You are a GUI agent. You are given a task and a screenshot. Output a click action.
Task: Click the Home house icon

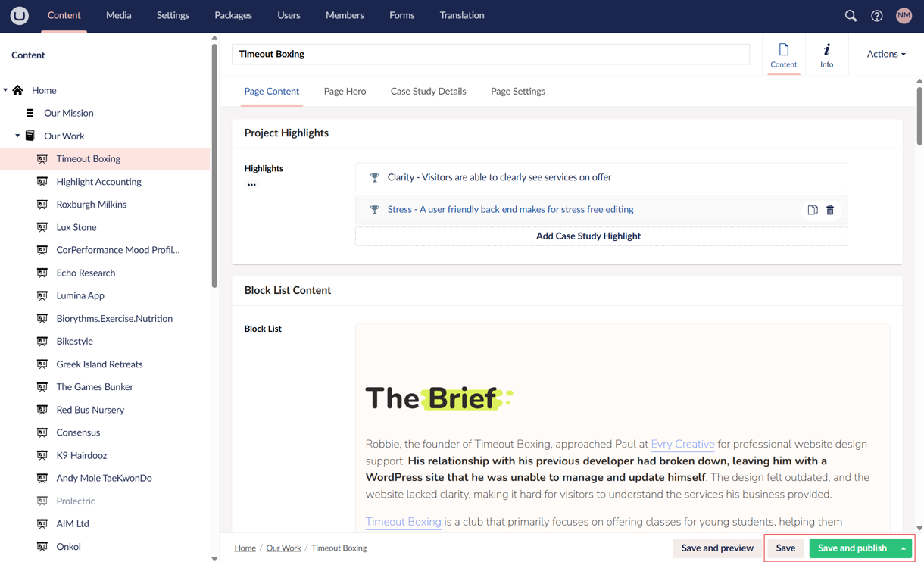pyautogui.click(x=17, y=90)
